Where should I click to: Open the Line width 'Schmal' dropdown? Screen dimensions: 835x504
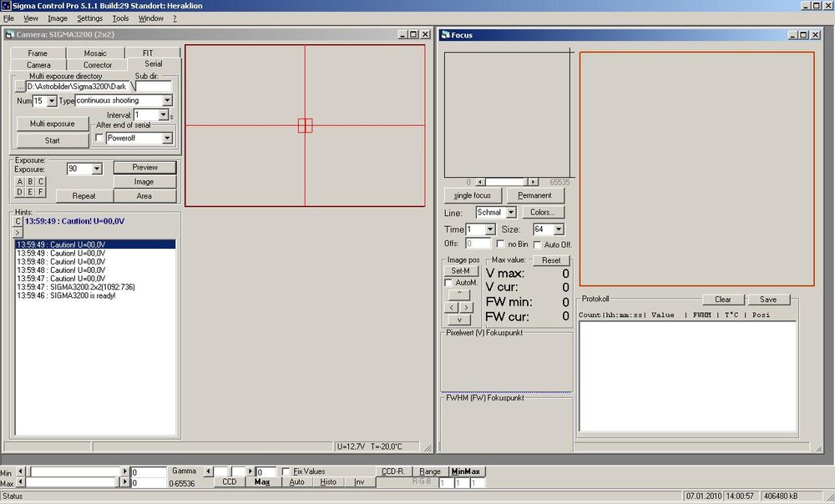[510, 213]
